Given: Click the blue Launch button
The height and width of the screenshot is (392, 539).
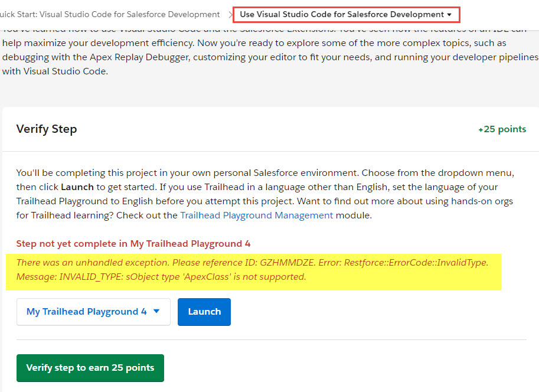Looking at the screenshot, I should click(204, 312).
